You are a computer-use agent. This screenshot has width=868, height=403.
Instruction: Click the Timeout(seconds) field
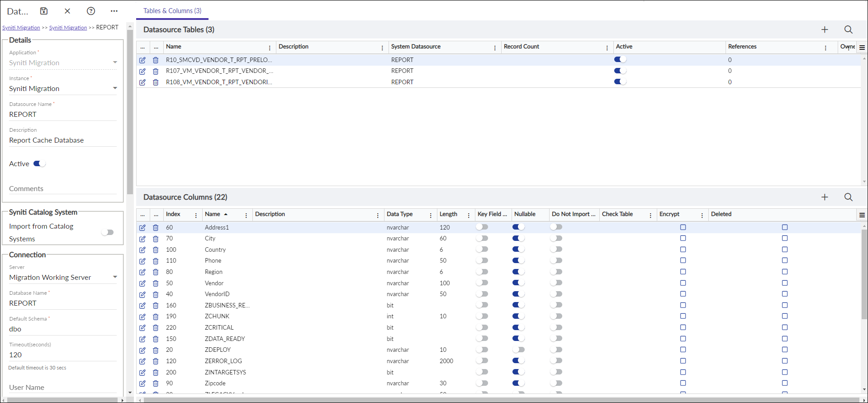click(63, 355)
